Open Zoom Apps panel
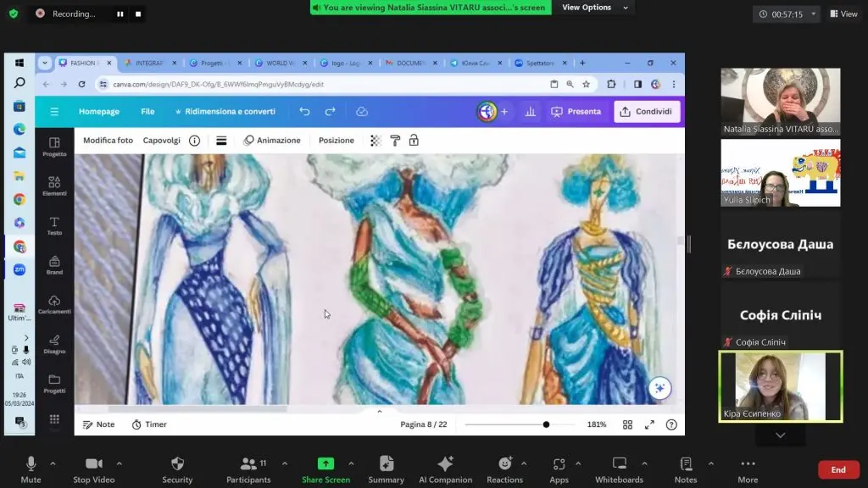 point(559,464)
